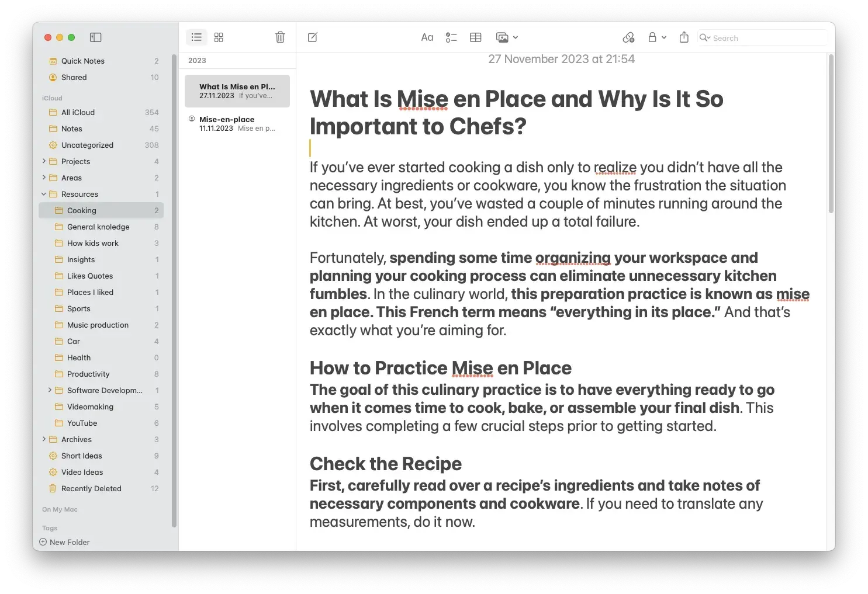Viewport: 868px width, 594px height.
Task: Insert a table into the note
Action: (475, 37)
